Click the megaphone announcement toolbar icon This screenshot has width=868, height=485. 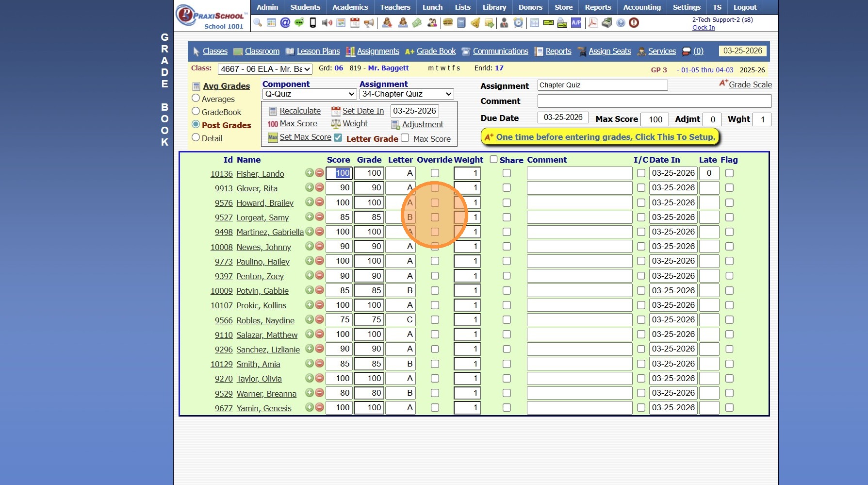pyautogui.click(x=369, y=23)
